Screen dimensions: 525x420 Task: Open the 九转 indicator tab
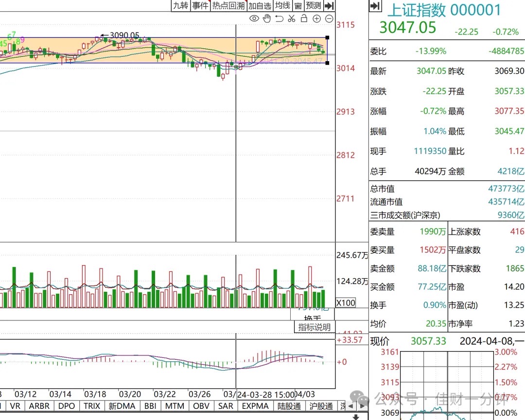[181, 6]
